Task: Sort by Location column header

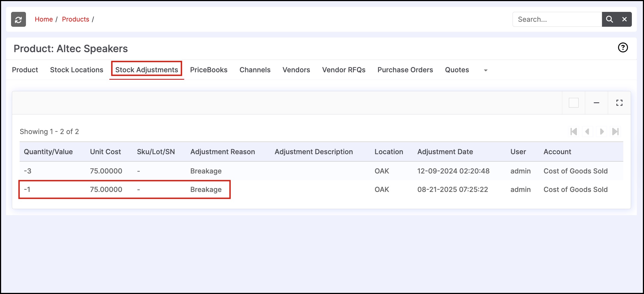Action: (x=389, y=152)
